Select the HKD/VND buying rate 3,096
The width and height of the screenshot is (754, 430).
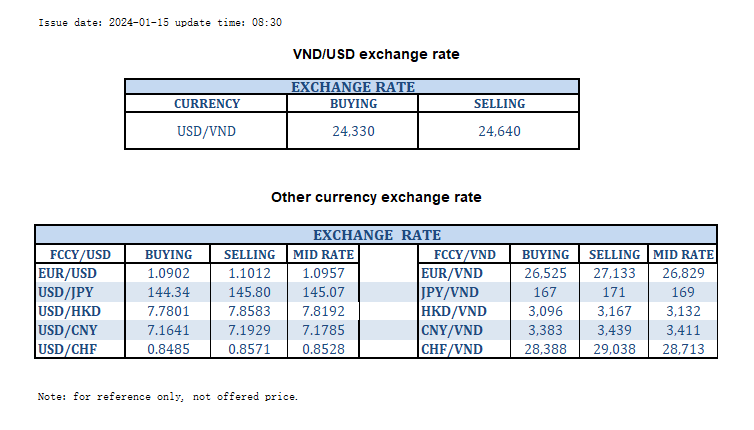(546, 310)
